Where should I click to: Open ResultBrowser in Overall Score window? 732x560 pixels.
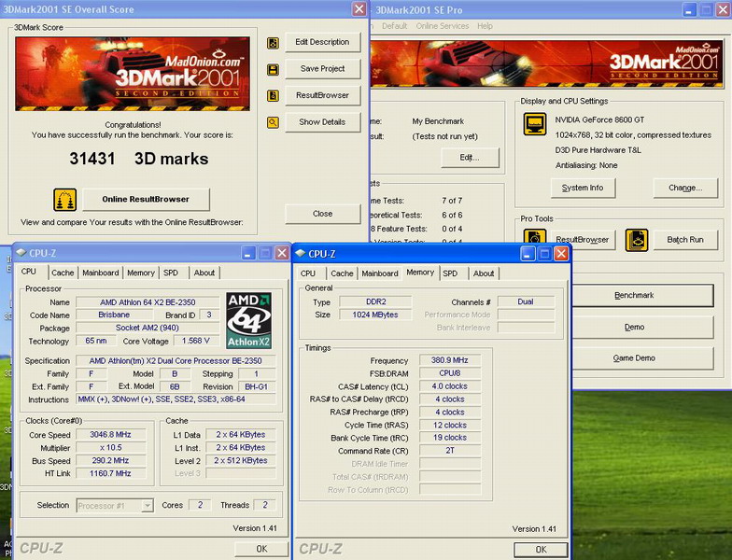point(323,95)
